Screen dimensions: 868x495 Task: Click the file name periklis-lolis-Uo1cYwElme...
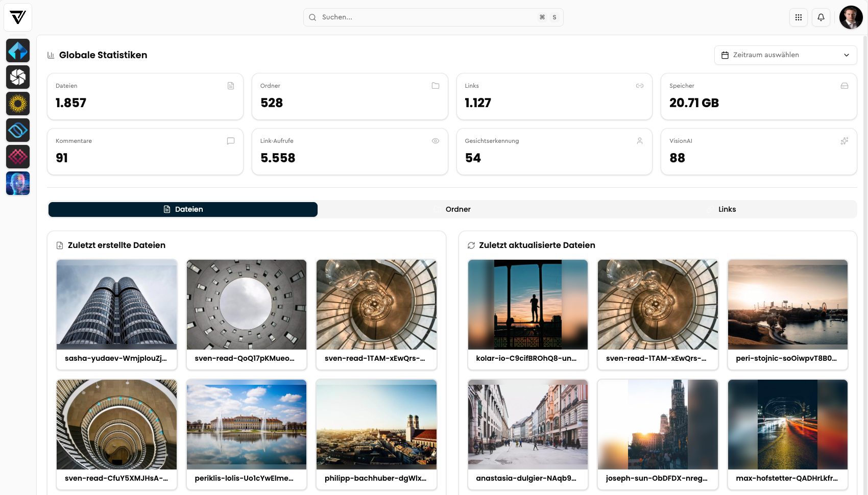tap(244, 478)
